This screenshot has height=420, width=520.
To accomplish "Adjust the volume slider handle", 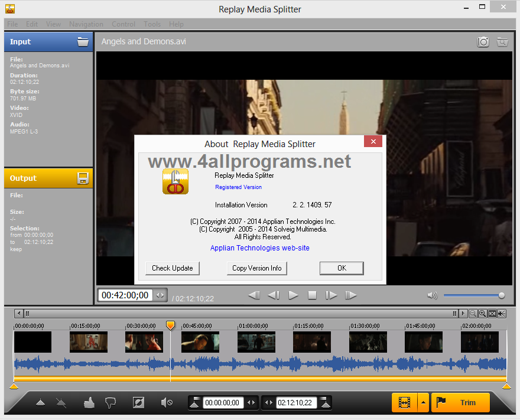I will (502, 295).
